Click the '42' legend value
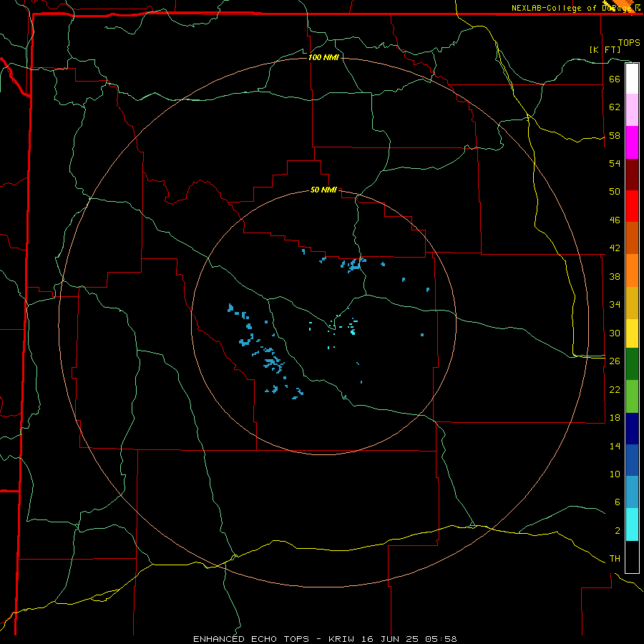 pyautogui.click(x=615, y=248)
